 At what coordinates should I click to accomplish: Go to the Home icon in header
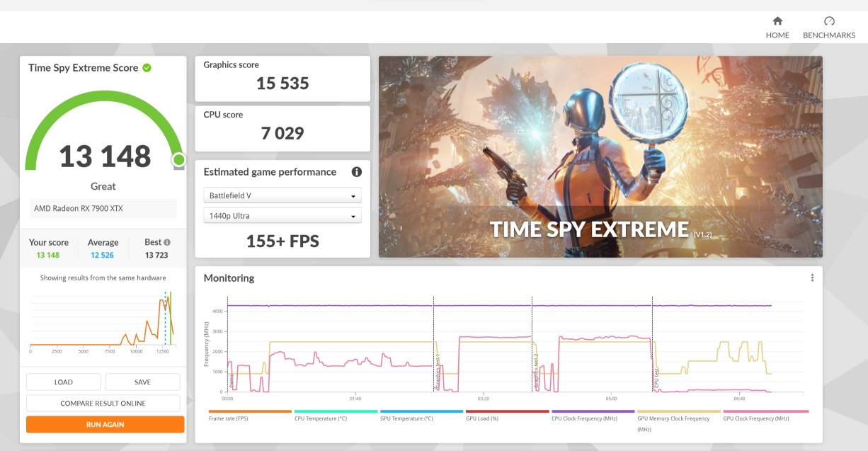(777, 21)
